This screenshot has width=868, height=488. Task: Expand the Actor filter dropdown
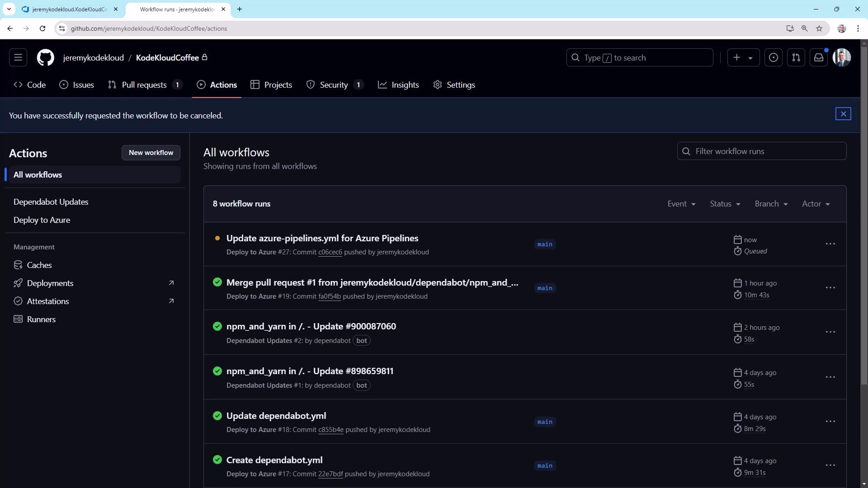[816, 204]
